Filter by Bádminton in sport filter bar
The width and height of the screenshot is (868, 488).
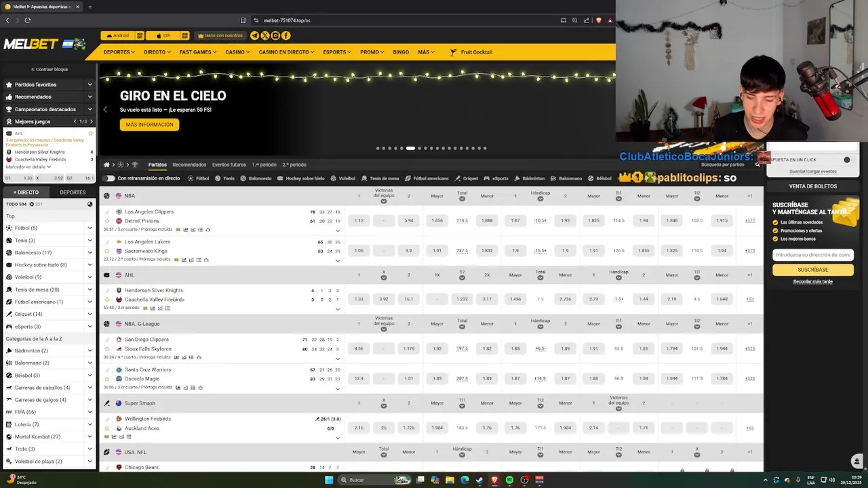click(x=530, y=178)
